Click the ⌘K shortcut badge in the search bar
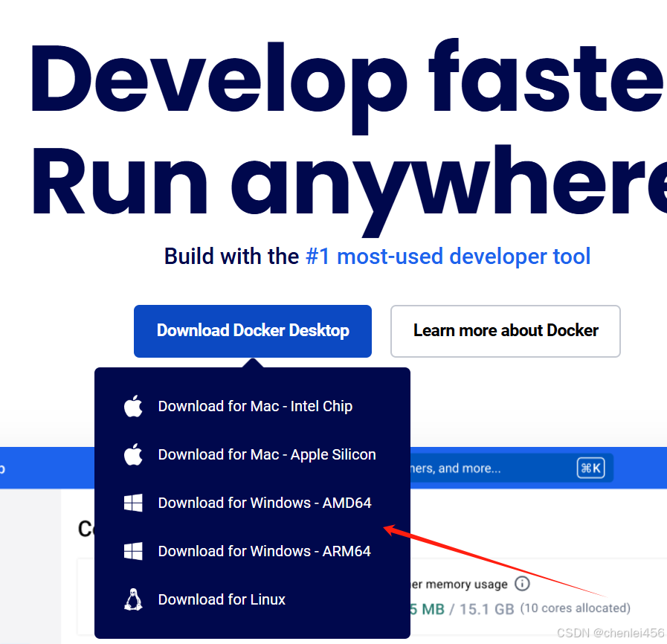The image size is (667, 644). tap(591, 468)
